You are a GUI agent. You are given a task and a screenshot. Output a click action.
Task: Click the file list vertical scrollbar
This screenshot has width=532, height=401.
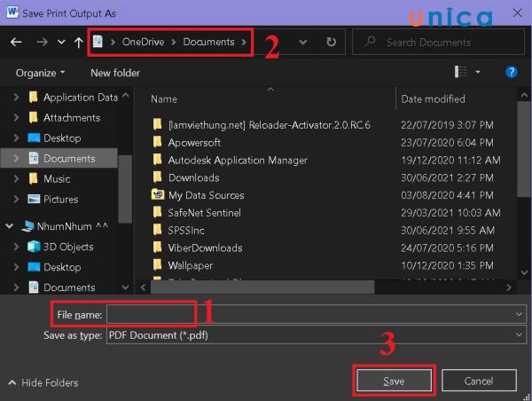pos(524,149)
